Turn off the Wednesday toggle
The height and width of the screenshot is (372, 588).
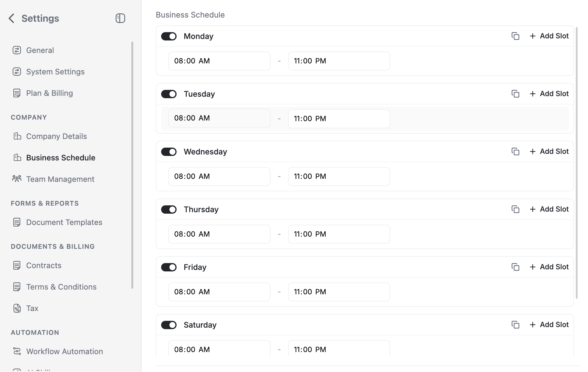point(169,151)
